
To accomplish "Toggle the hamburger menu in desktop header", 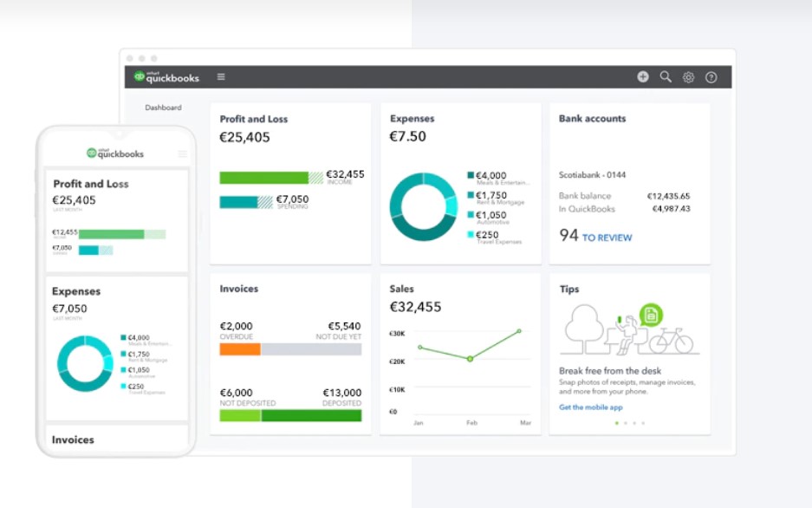I will (221, 76).
